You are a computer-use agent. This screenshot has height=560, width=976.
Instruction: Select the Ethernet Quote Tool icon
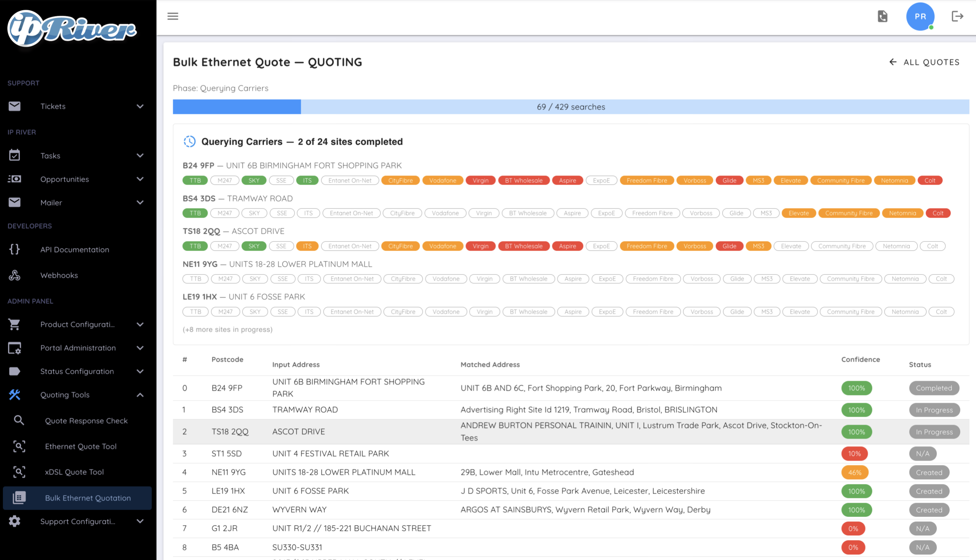click(x=19, y=446)
